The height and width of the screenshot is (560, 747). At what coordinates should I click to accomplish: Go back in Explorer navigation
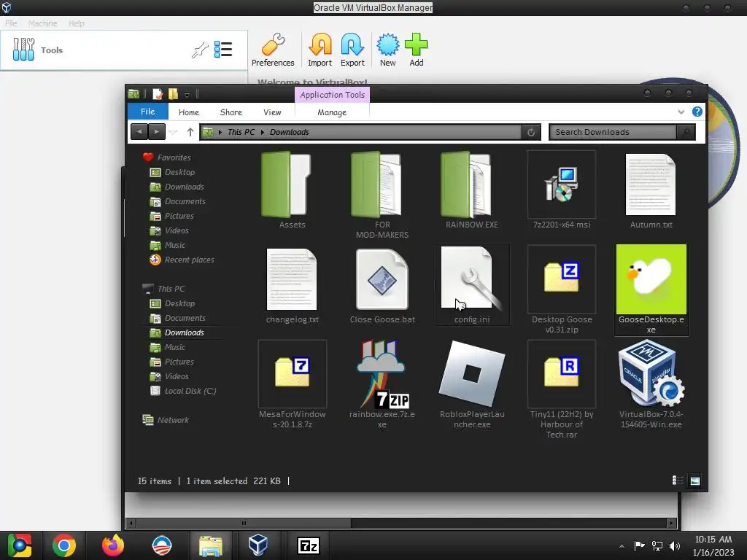tap(139, 132)
